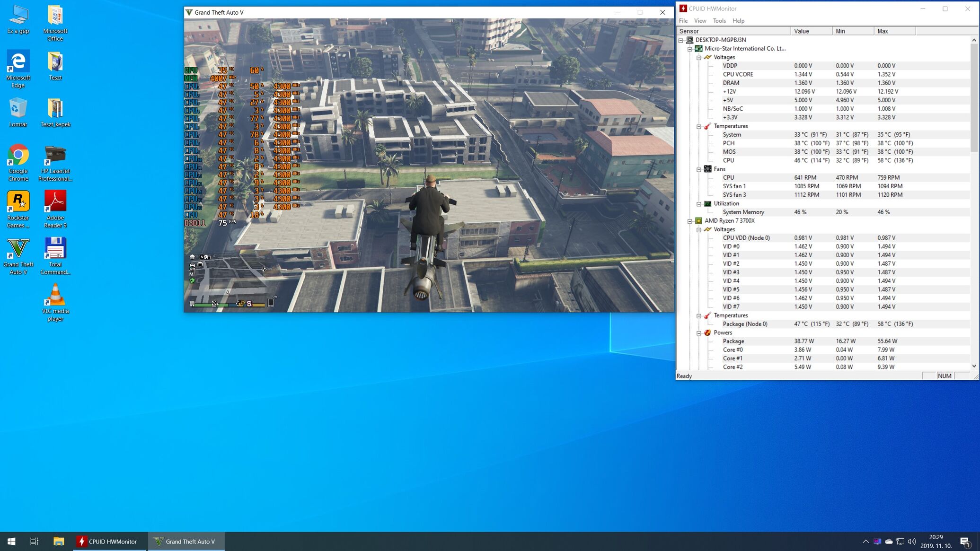Viewport: 980px width, 551px height.
Task: Click the HWMonitor title bar lightning icon
Action: 683,9
